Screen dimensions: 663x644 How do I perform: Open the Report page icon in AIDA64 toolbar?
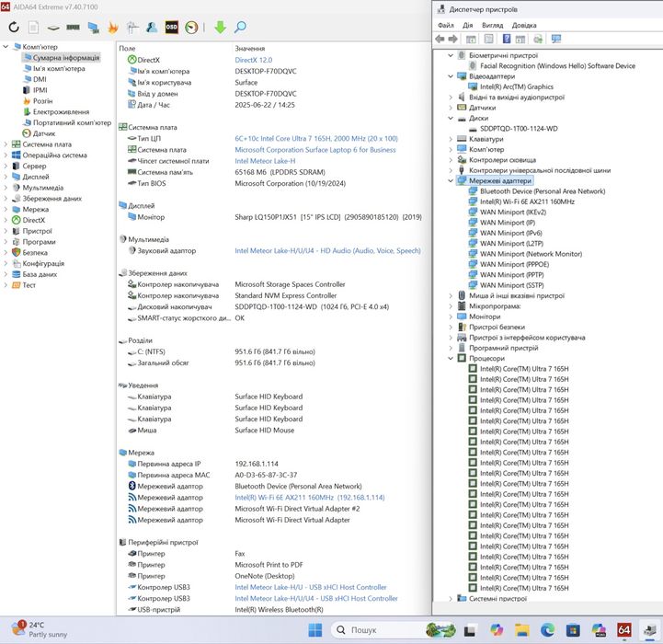pos(33,28)
